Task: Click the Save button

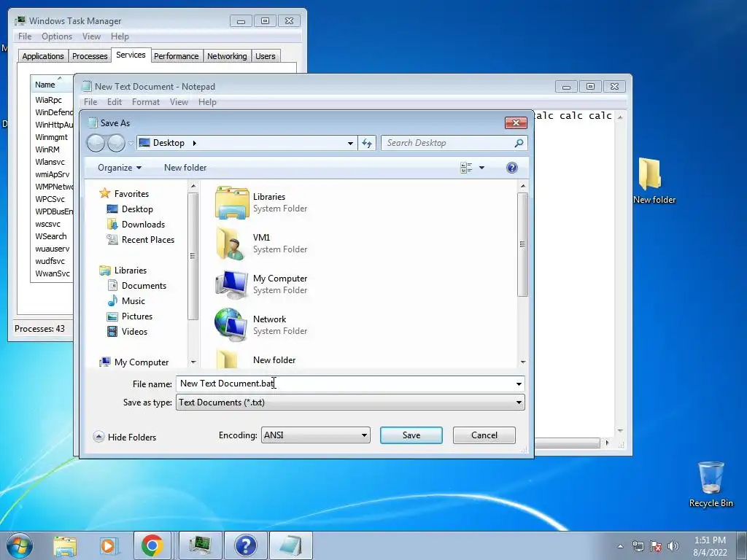Action: coord(411,435)
